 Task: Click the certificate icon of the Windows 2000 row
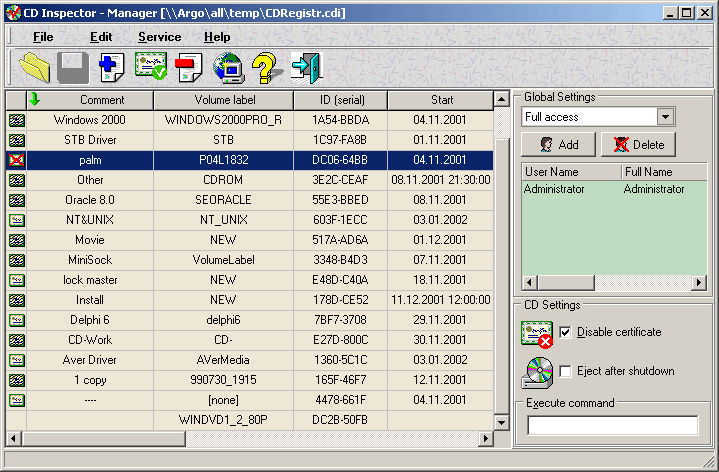[x=17, y=120]
